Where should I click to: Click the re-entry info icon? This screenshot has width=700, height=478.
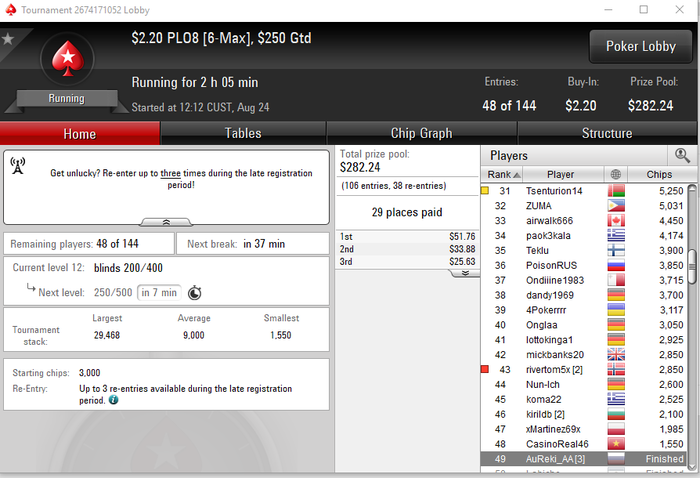coord(113,400)
